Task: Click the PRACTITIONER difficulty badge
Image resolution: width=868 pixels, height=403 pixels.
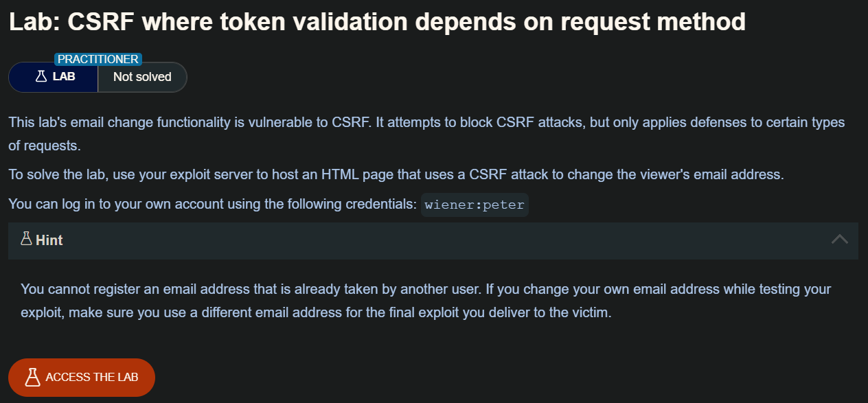Action: (98, 60)
